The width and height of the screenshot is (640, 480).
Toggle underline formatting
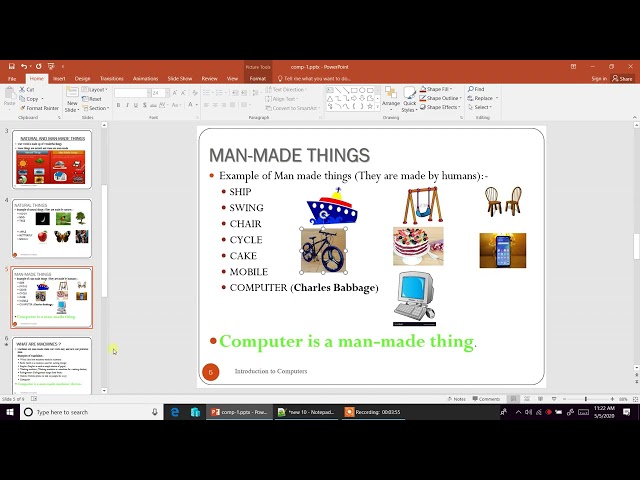pos(136,105)
